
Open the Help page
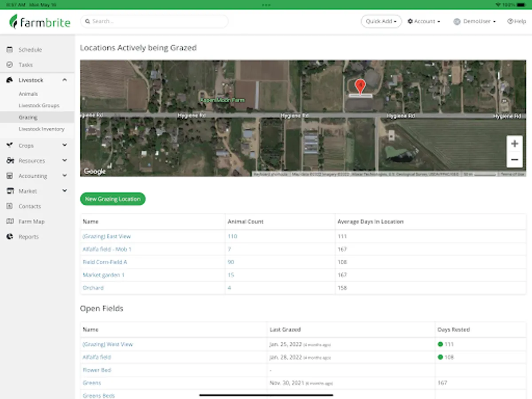click(516, 21)
